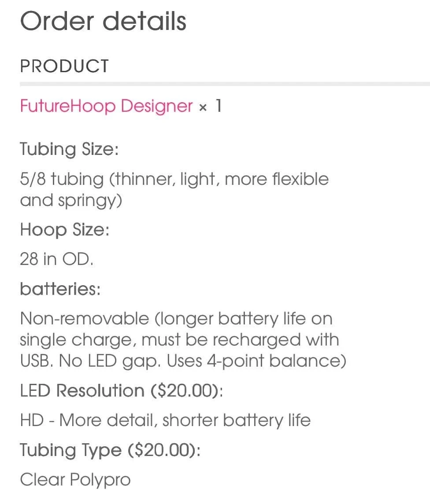
Task: Select the Hoop Size label
Action: [x=65, y=230]
